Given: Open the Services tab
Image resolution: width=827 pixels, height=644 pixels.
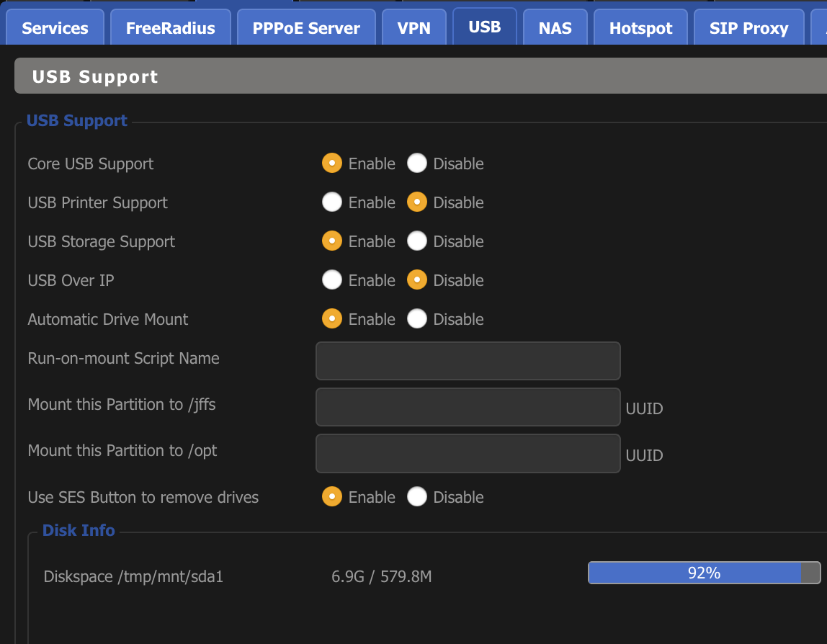Looking at the screenshot, I should (x=55, y=28).
